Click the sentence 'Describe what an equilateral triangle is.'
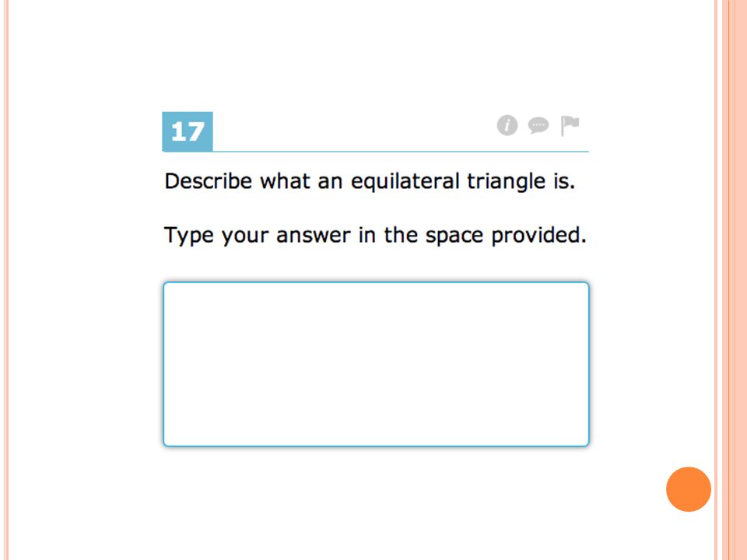747x560 pixels. tap(370, 181)
